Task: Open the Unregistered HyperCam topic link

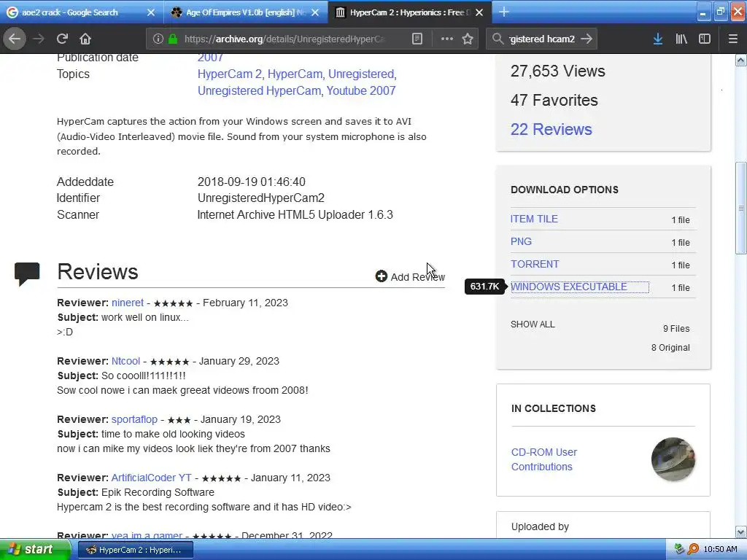Action: tap(259, 90)
